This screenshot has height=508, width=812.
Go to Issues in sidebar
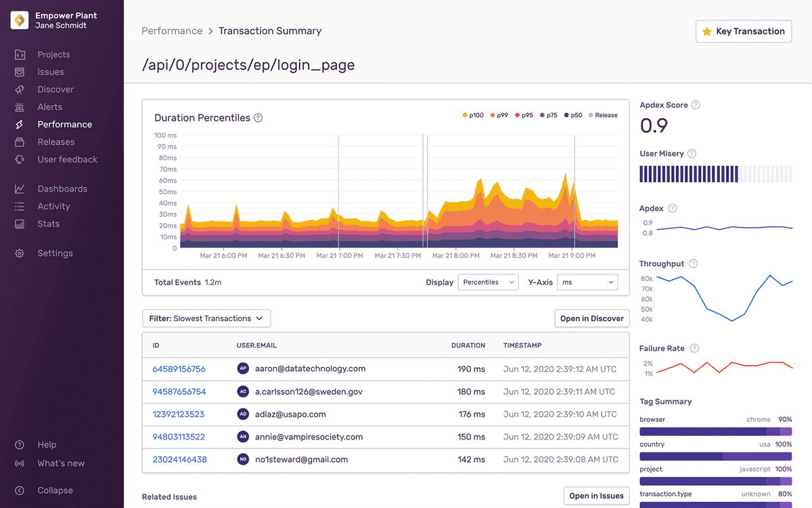click(x=51, y=72)
